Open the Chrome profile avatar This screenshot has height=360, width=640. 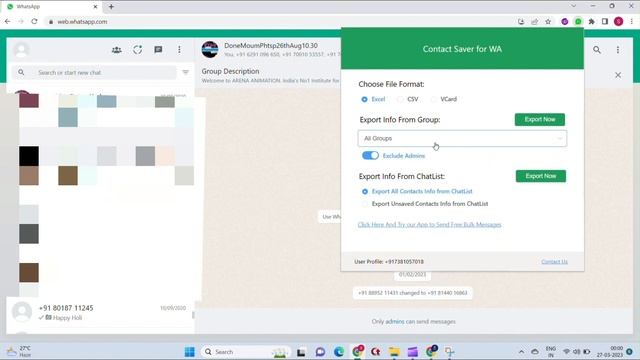click(618, 22)
